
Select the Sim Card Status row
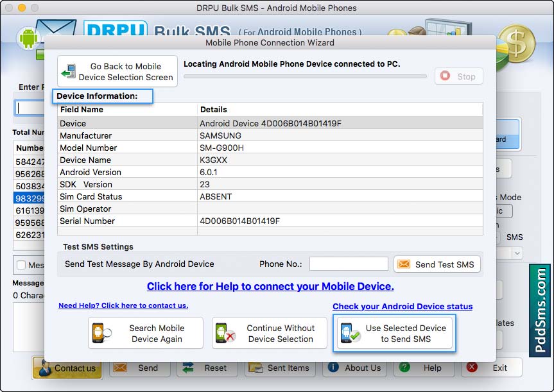coord(270,196)
